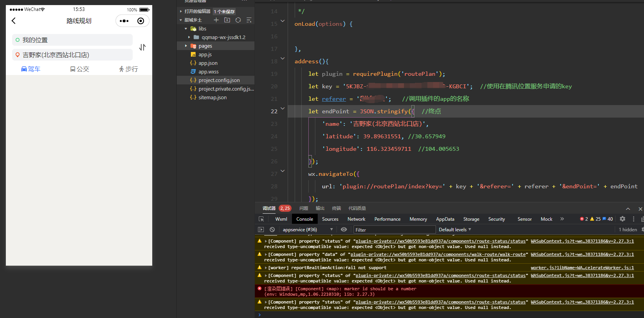The image size is (644, 318).
Task: Activate the element inspect picker icon
Action: (262, 219)
